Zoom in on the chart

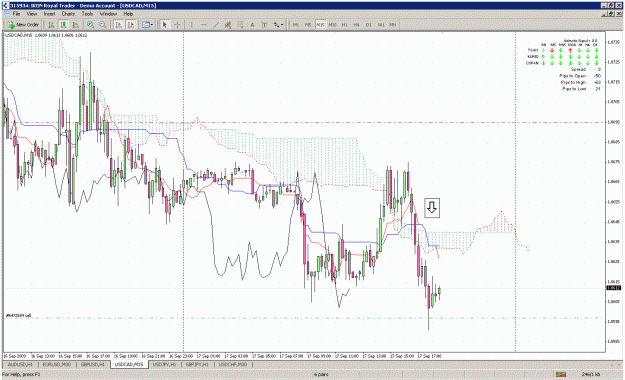tap(90, 25)
